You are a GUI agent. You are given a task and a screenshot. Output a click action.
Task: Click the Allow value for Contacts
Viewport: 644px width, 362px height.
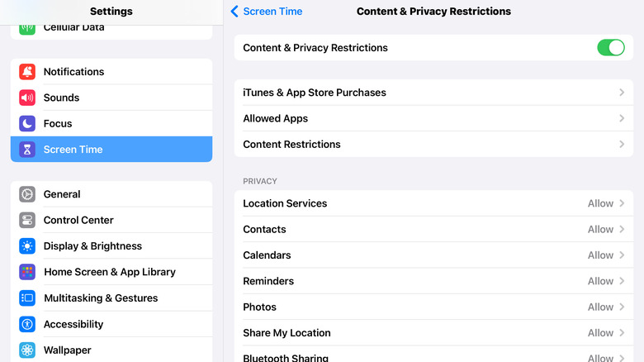(600, 229)
